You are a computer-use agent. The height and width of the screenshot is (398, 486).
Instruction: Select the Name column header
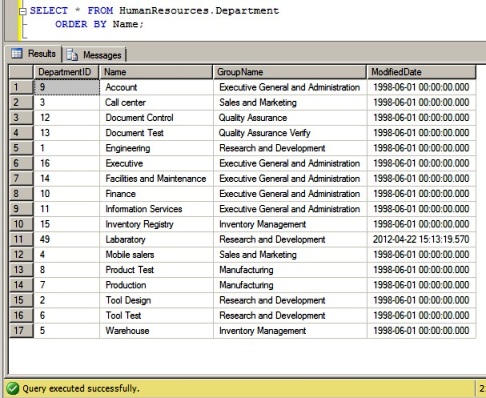click(156, 72)
